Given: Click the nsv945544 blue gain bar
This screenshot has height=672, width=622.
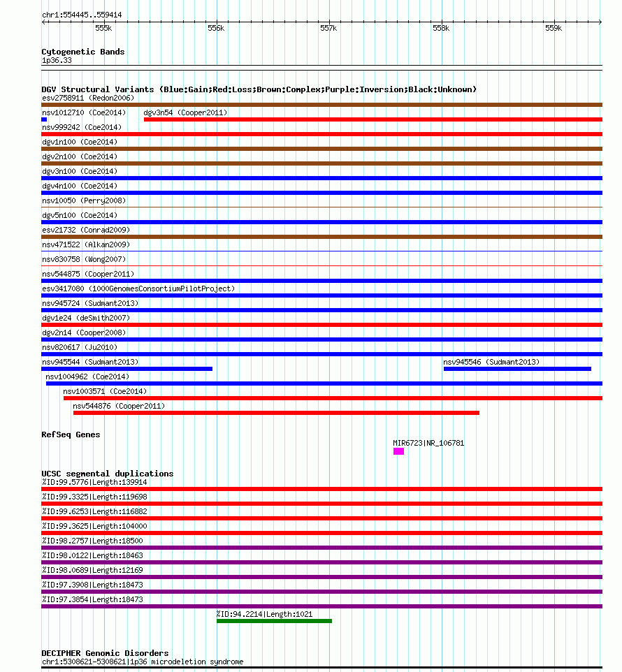Looking at the screenshot, I should click(127, 369).
